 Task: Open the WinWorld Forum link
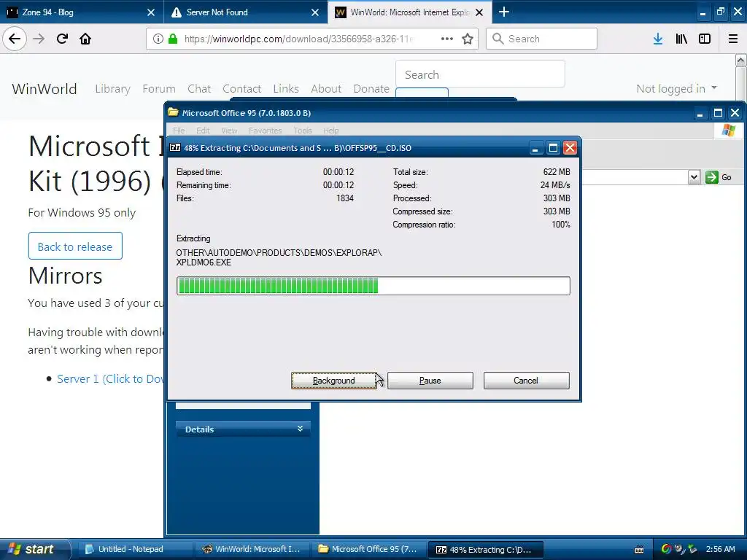pyautogui.click(x=159, y=88)
